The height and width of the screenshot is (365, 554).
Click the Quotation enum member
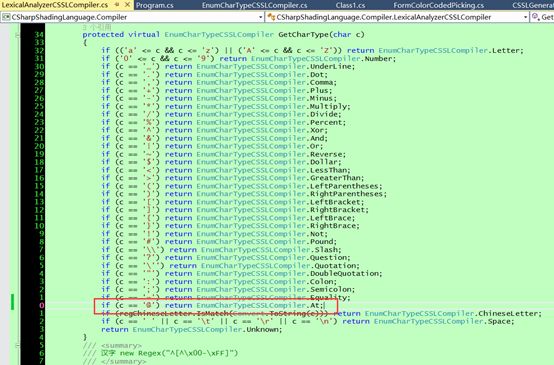[x=335, y=265]
